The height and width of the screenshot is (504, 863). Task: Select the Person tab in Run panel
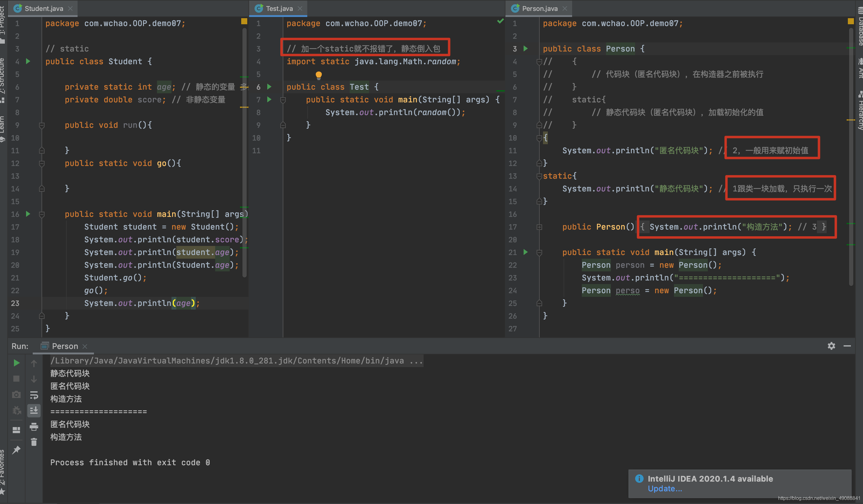pyautogui.click(x=64, y=346)
